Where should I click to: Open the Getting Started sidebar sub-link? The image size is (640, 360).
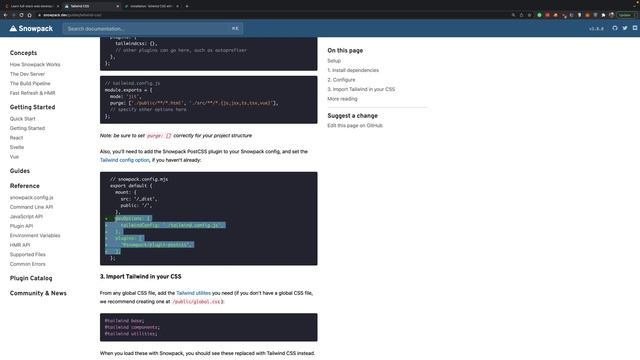pyautogui.click(x=27, y=128)
